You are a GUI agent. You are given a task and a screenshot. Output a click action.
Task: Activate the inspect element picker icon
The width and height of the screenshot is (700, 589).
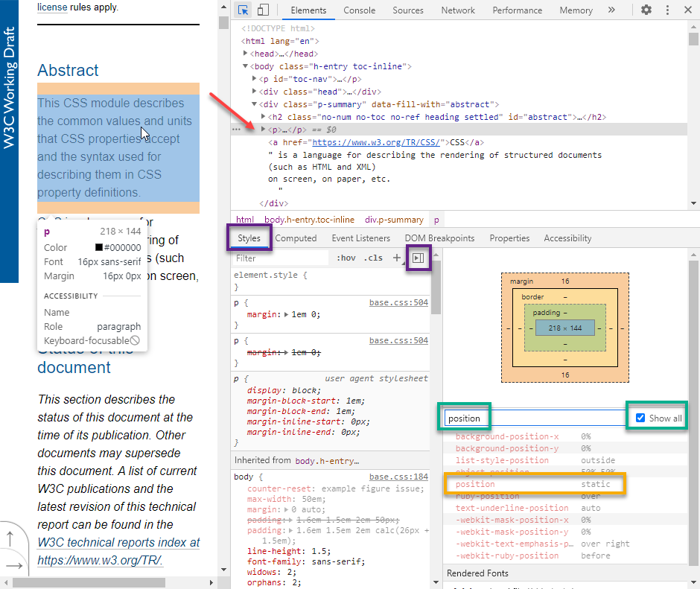coord(244,10)
